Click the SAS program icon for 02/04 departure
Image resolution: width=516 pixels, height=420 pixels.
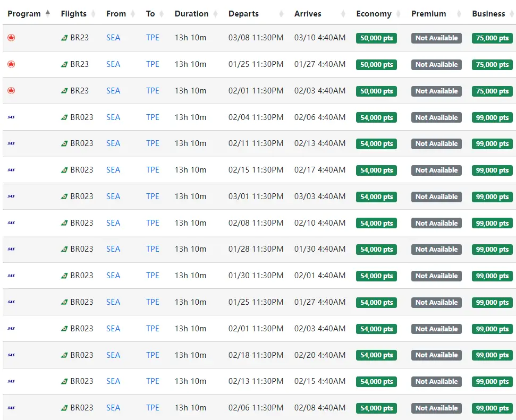[x=11, y=117]
